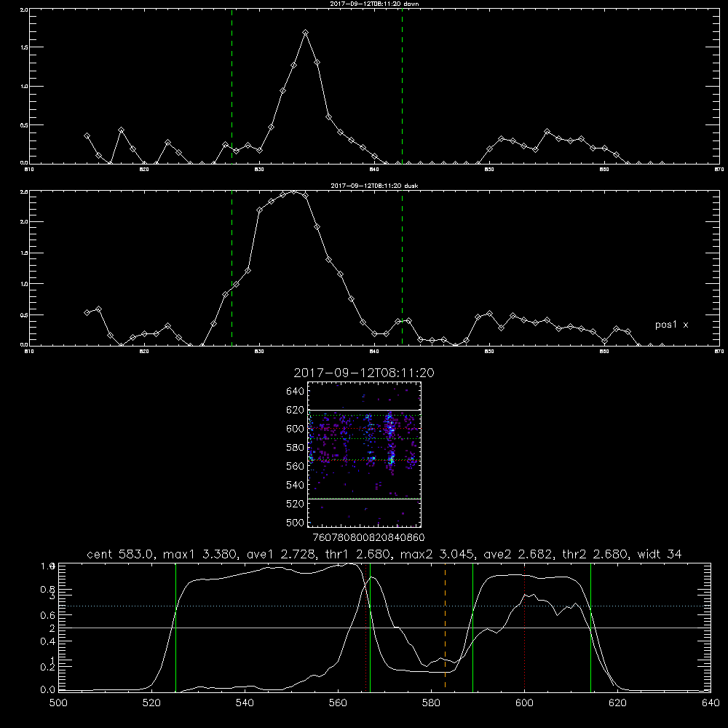728x728 pixels.
Task: Click the y-axis label 620 beside the image map
Action: coord(296,410)
